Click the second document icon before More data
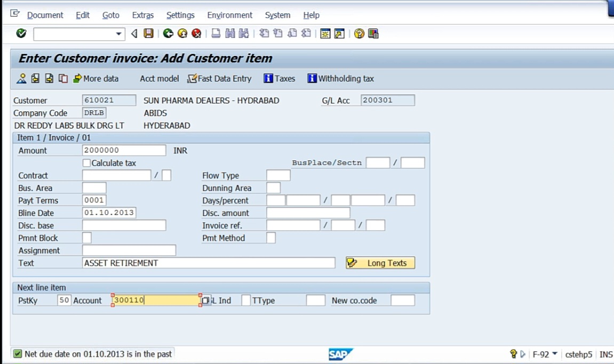 (x=35, y=79)
